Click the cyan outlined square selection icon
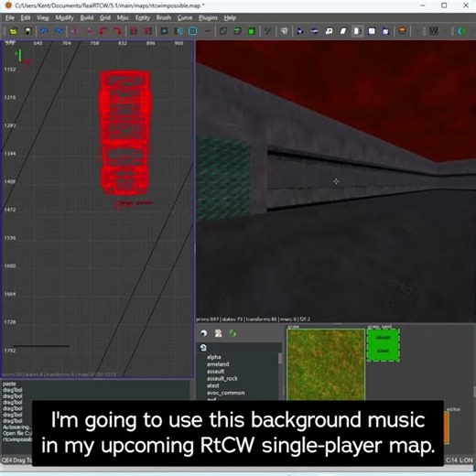Screen dimensions: 476x476 pyautogui.click(x=193, y=31)
